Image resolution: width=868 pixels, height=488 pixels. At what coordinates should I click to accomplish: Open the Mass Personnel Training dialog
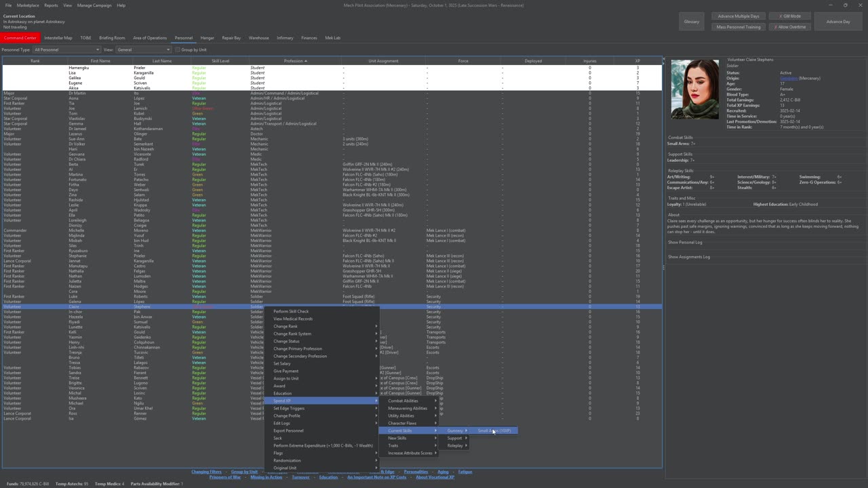(738, 27)
